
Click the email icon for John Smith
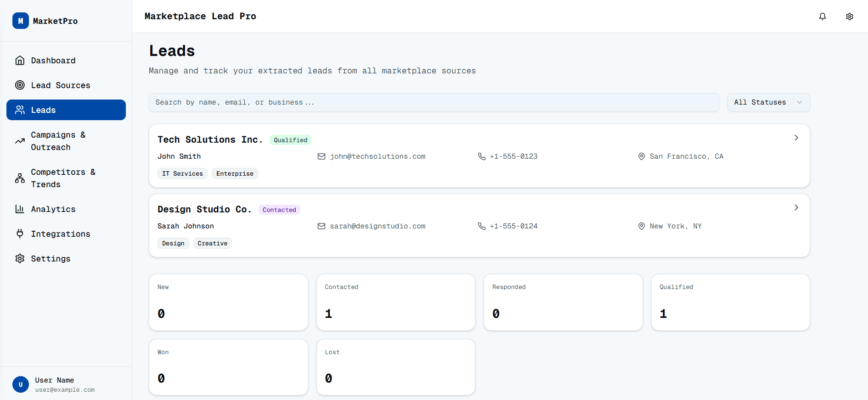click(x=321, y=156)
